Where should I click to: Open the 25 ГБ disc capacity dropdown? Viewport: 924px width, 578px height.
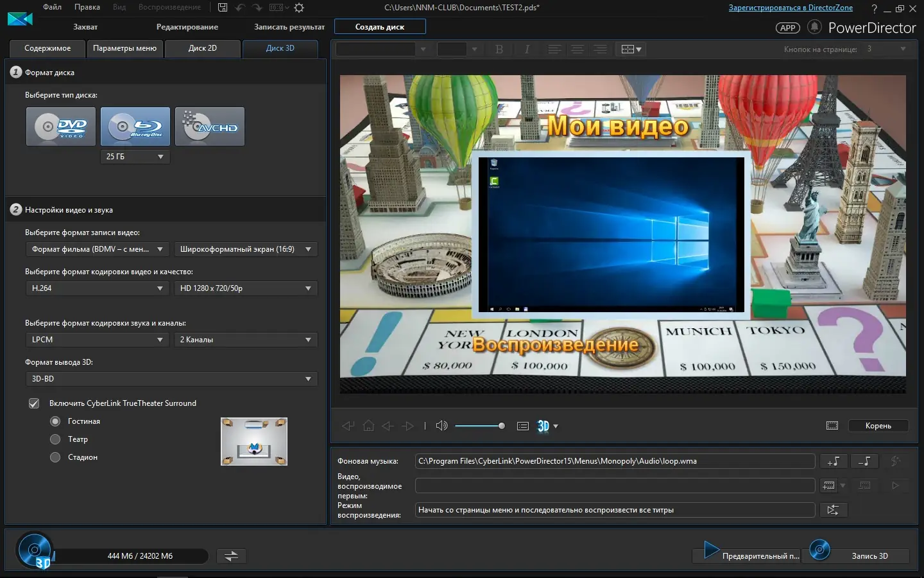tap(135, 157)
